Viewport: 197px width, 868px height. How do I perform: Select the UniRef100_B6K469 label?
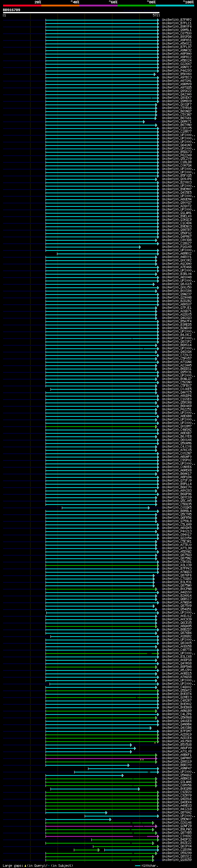[176, 406]
